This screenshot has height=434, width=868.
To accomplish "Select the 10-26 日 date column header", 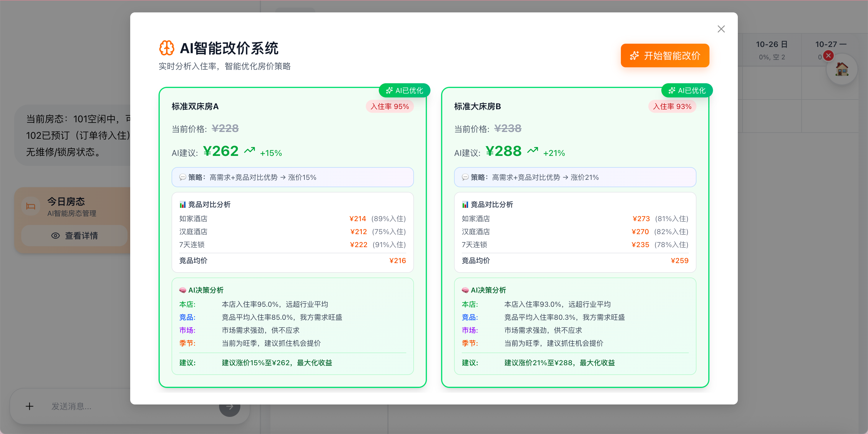I will 771,44.
